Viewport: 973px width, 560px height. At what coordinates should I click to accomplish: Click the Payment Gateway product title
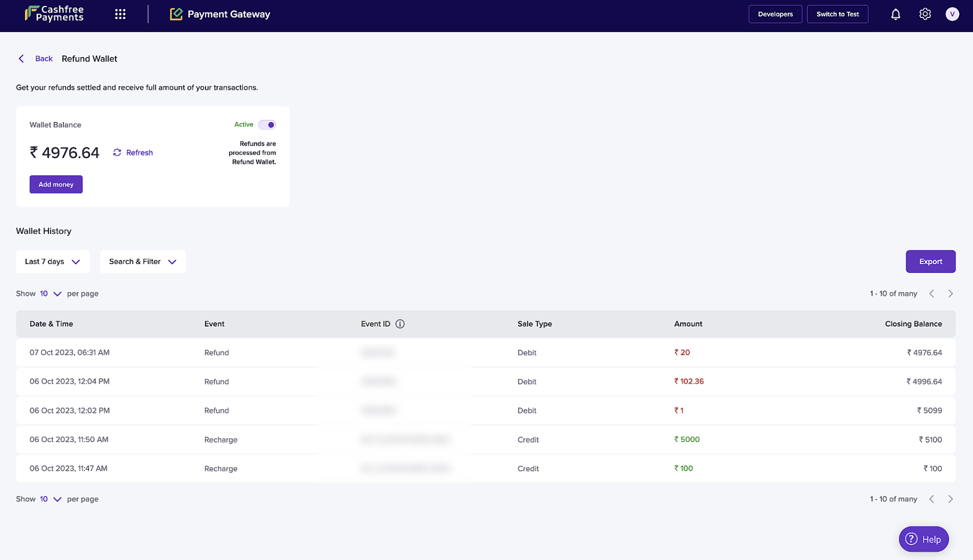pyautogui.click(x=228, y=14)
